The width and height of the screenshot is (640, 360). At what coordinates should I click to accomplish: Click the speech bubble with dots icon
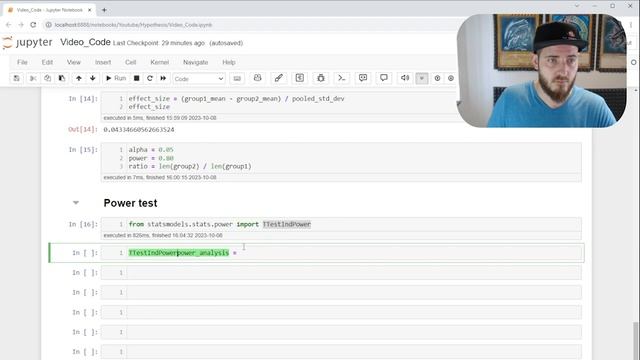(x=363, y=78)
